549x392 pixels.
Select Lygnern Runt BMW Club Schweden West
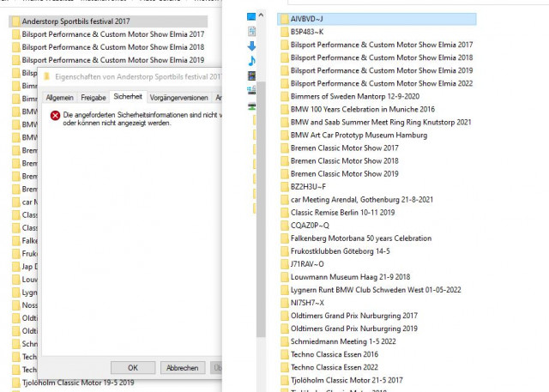pos(376,290)
